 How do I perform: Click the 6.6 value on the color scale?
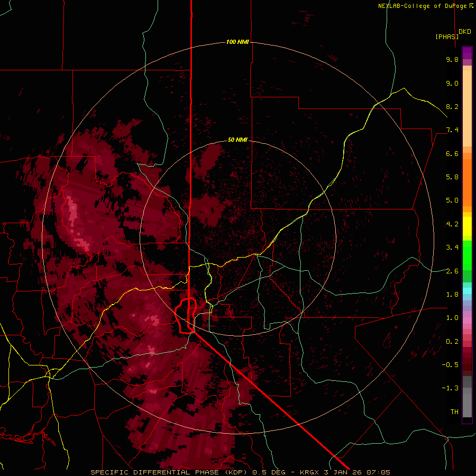pos(452,153)
